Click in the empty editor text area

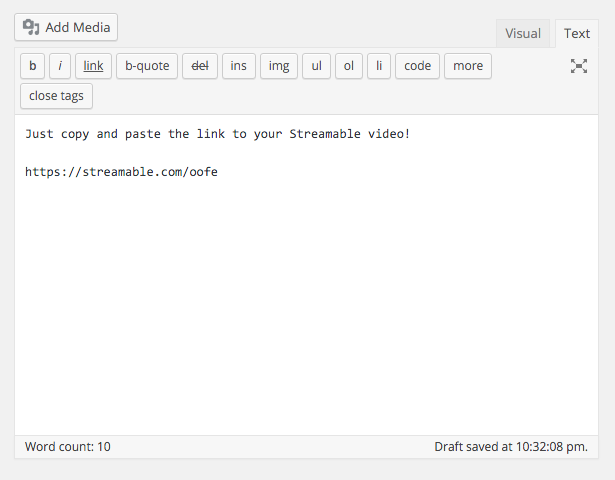tap(306, 306)
